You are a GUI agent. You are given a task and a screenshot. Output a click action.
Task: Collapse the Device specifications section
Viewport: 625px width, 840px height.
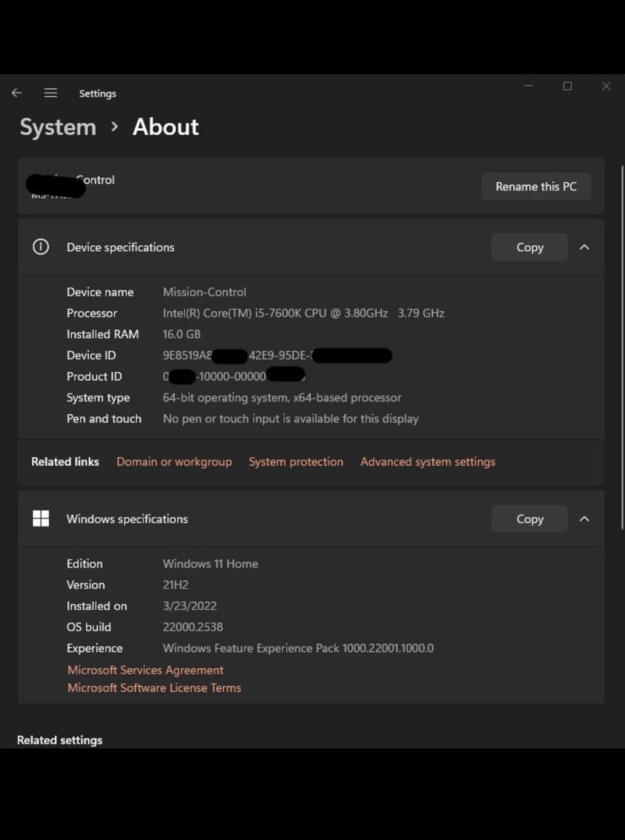(585, 247)
